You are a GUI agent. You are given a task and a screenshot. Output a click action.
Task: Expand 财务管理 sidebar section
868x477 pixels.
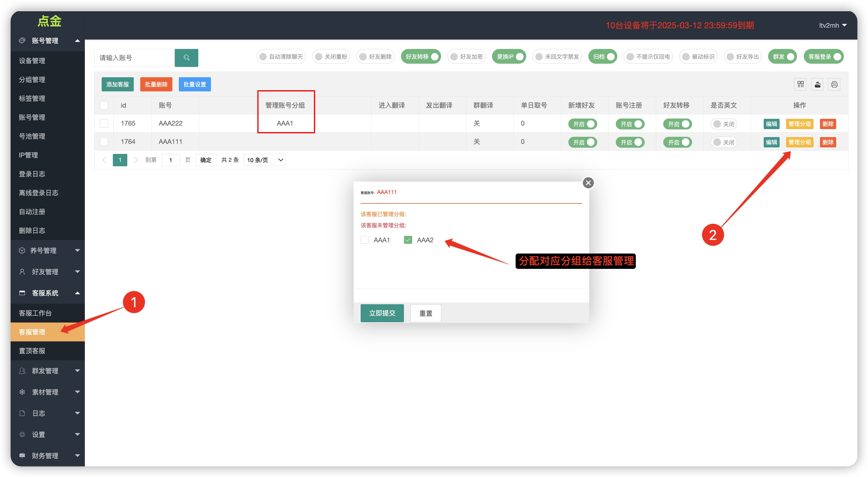click(47, 455)
